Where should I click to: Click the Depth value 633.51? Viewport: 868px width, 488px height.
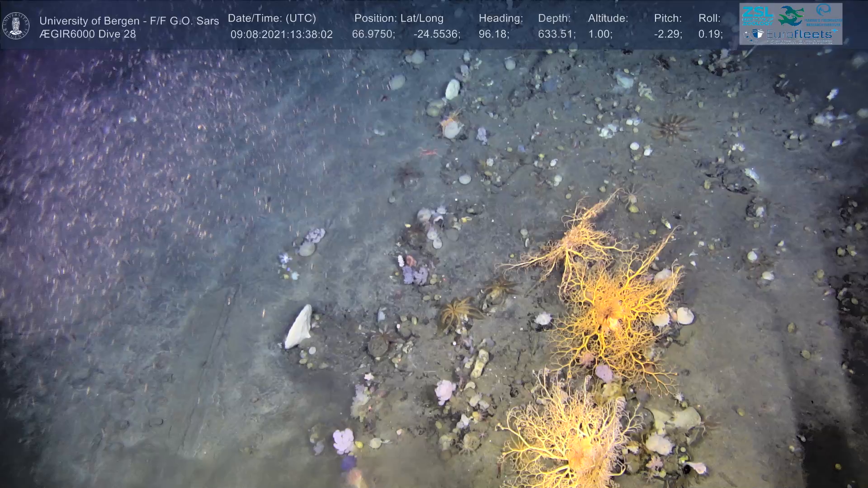556,34
